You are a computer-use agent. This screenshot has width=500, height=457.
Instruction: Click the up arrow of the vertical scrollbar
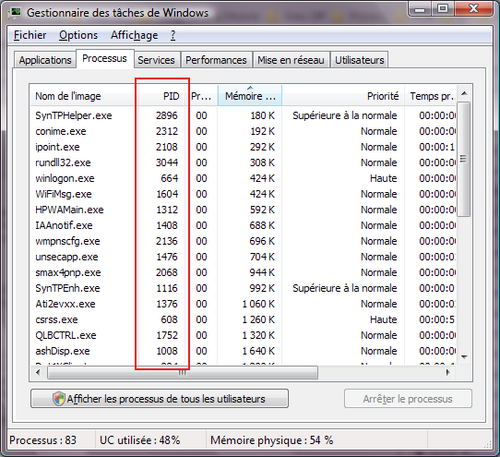[x=464, y=94]
